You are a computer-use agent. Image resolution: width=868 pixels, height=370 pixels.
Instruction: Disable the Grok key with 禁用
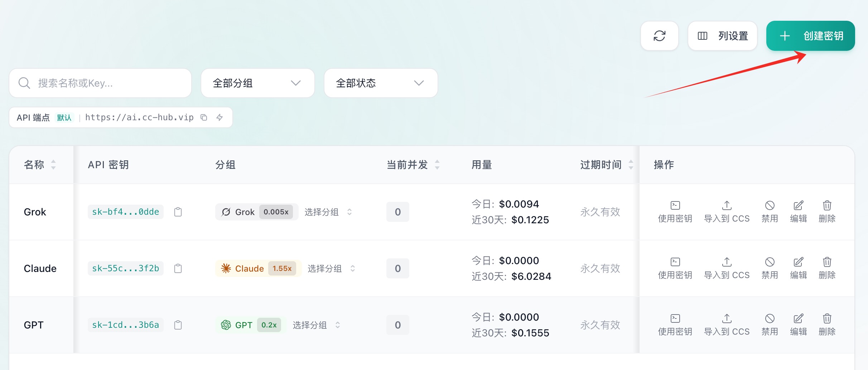click(770, 212)
